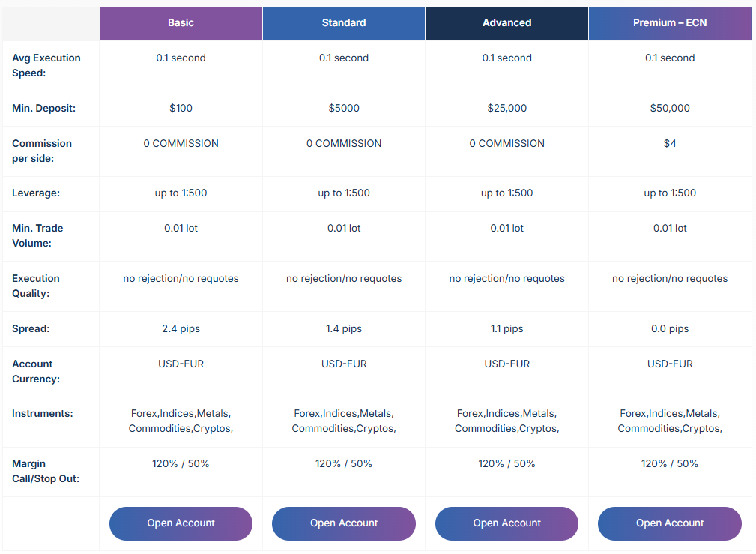Image resolution: width=756 pixels, height=554 pixels.
Task: Click the 0.0 pips spread for Premium
Action: point(669,328)
